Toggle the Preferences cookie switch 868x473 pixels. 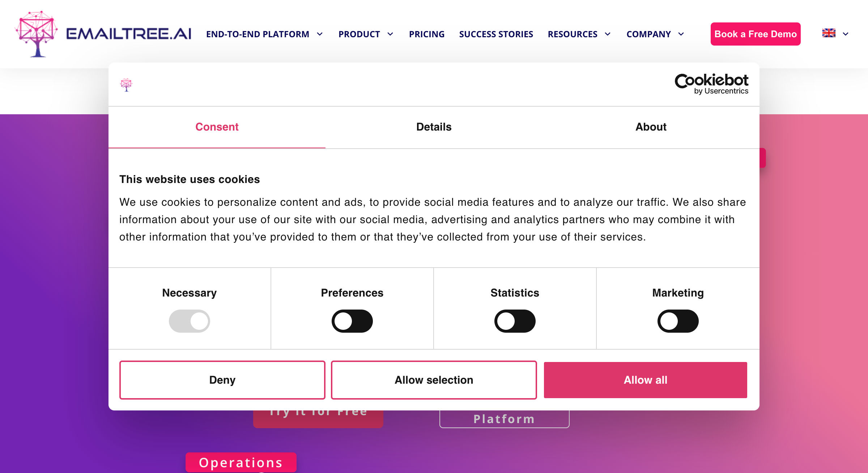[352, 321]
